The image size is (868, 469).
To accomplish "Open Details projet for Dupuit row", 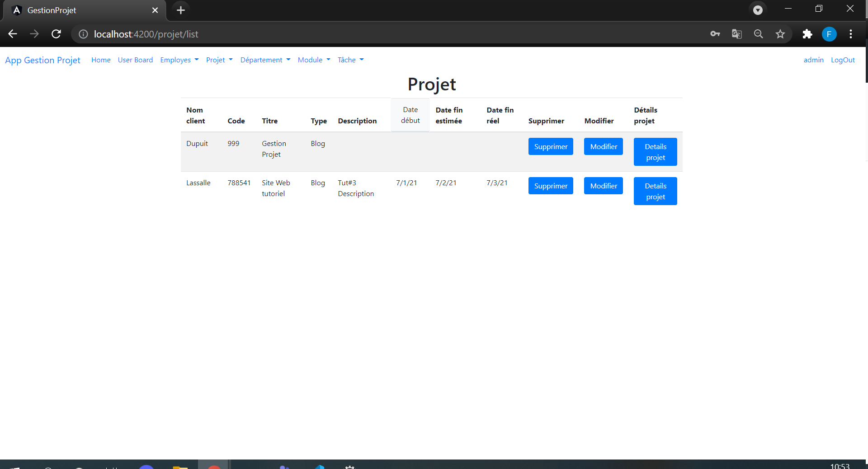I will click(x=656, y=152).
